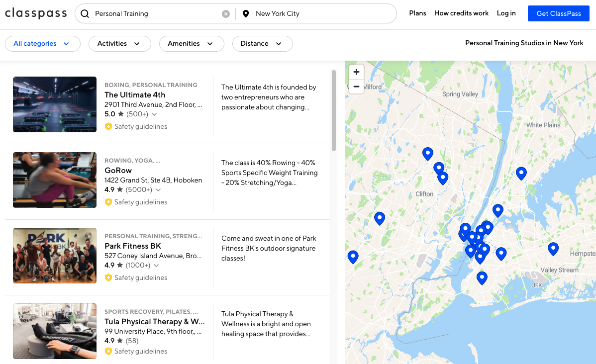Select How credits work in the header
Image resolution: width=596 pixels, height=364 pixels.
click(x=461, y=13)
